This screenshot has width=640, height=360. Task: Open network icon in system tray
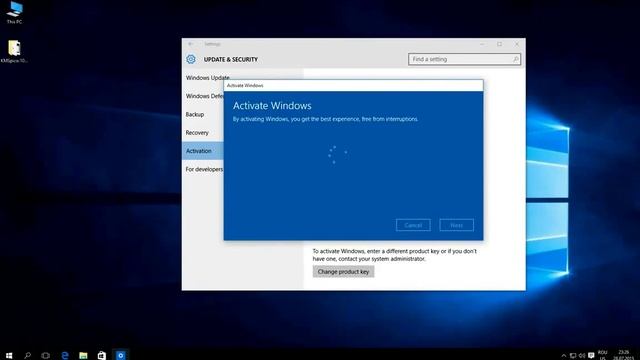click(x=573, y=356)
